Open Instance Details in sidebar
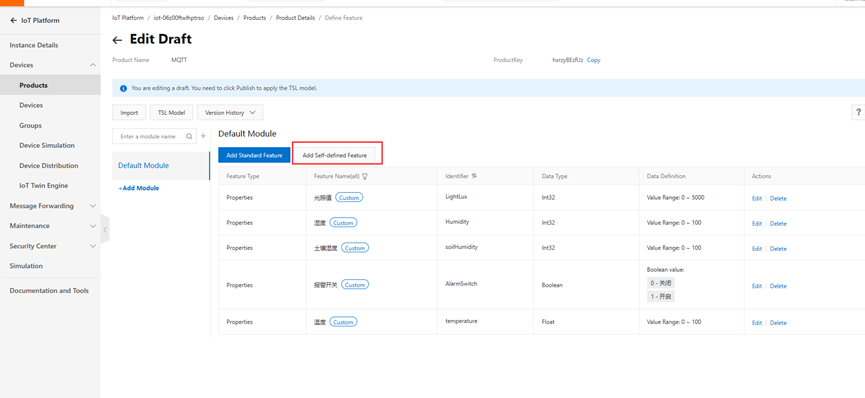 coord(34,45)
